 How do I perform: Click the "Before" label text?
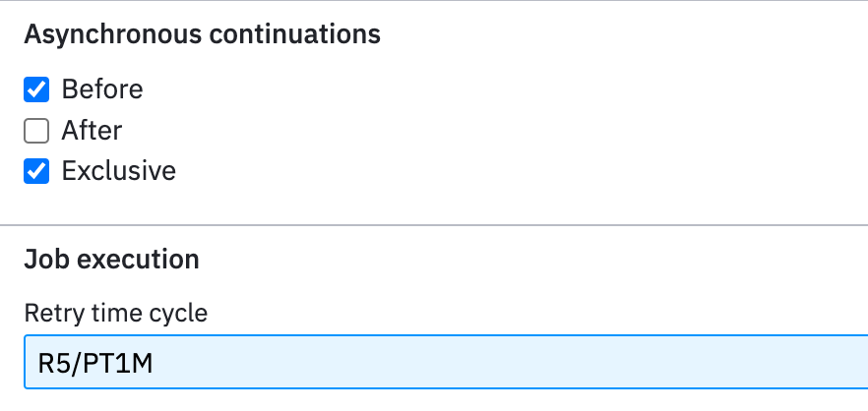pyautogui.click(x=102, y=89)
